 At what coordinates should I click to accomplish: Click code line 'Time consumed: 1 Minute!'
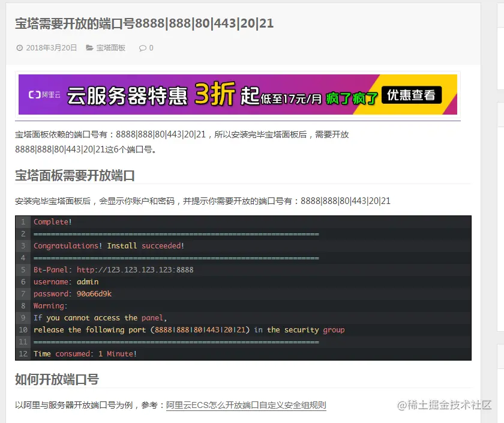click(x=85, y=354)
